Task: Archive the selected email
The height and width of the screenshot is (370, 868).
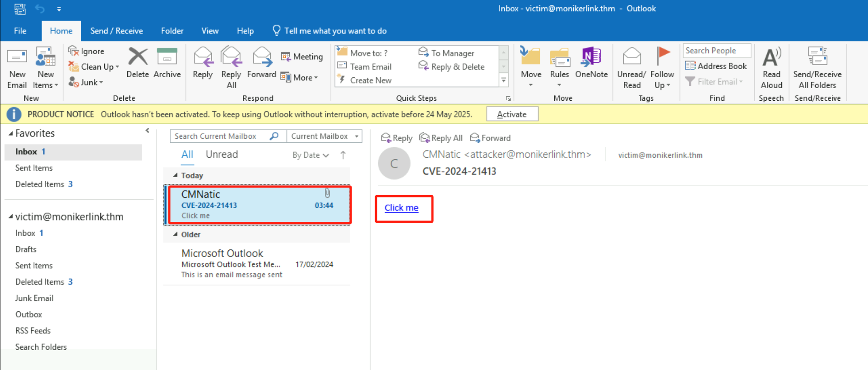Action: [x=167, y=63]
